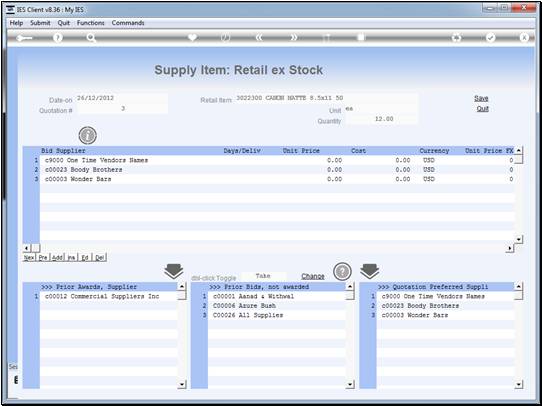Click scroll-down arrow in Prior Bids list
This screenshot has height=406, width=542.
click(x=350, y=384)
